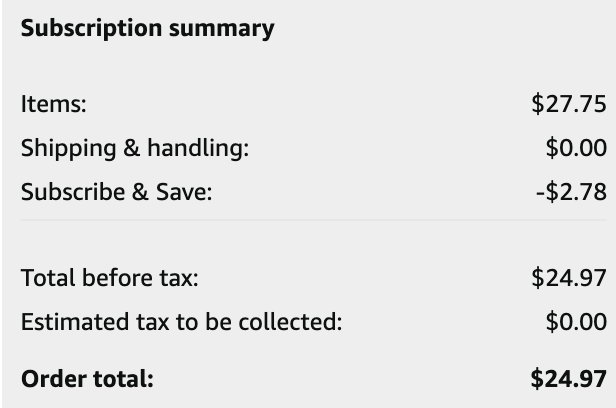Click the word Subscription in the heading
Screen dimensions: 616x408
pyautogui.click(x=91, y=29)
